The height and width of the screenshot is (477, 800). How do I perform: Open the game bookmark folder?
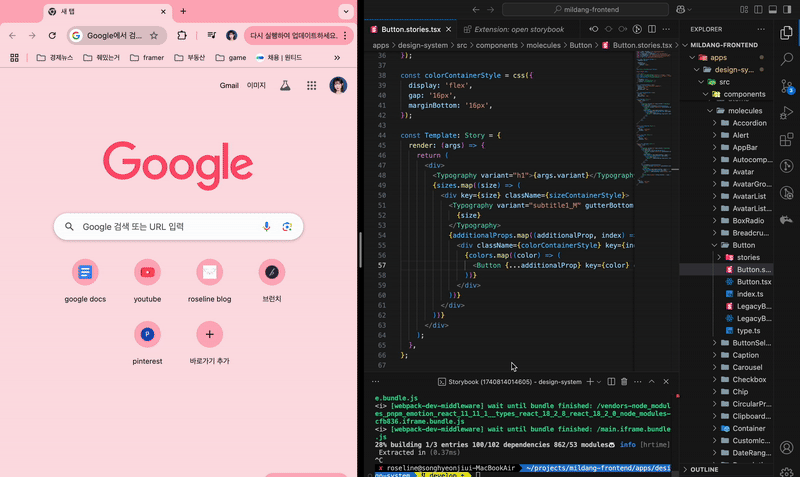pyautogui.click(x=231, y=58)
